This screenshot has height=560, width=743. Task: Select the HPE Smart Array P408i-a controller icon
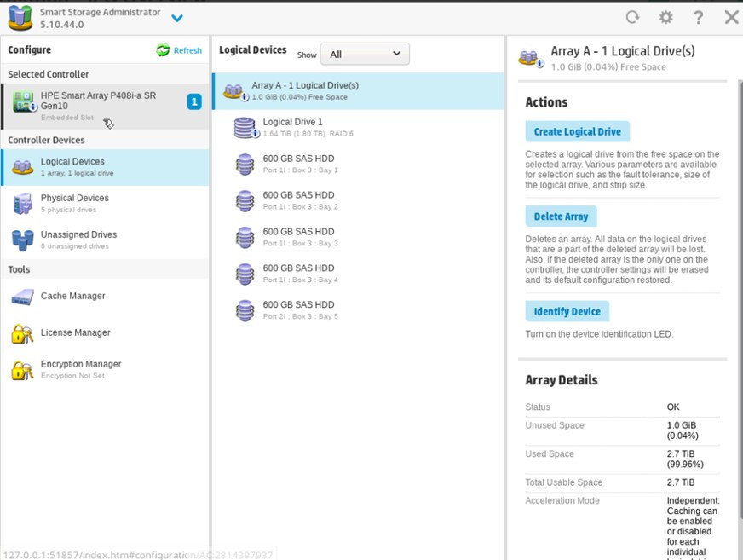click(x=24, y=101)
